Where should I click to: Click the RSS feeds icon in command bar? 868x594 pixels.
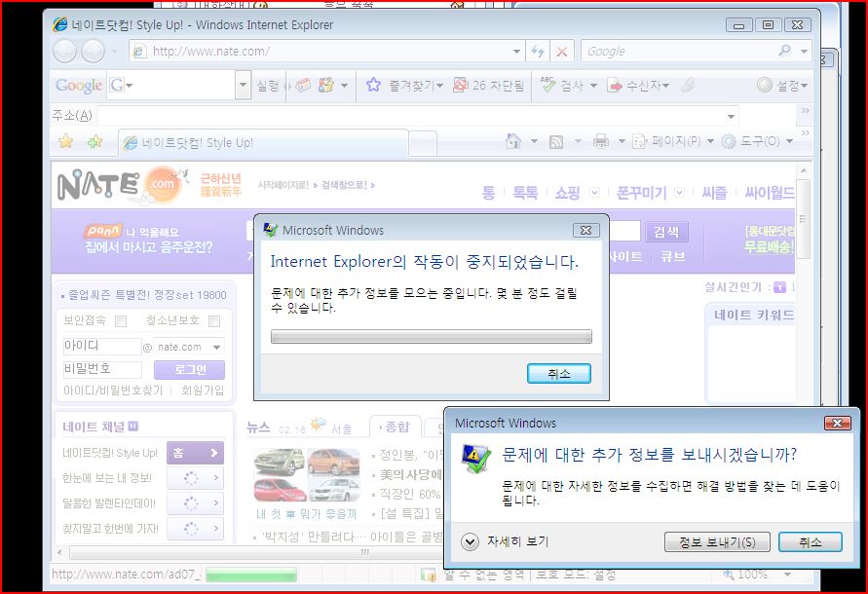coord(556,142)
